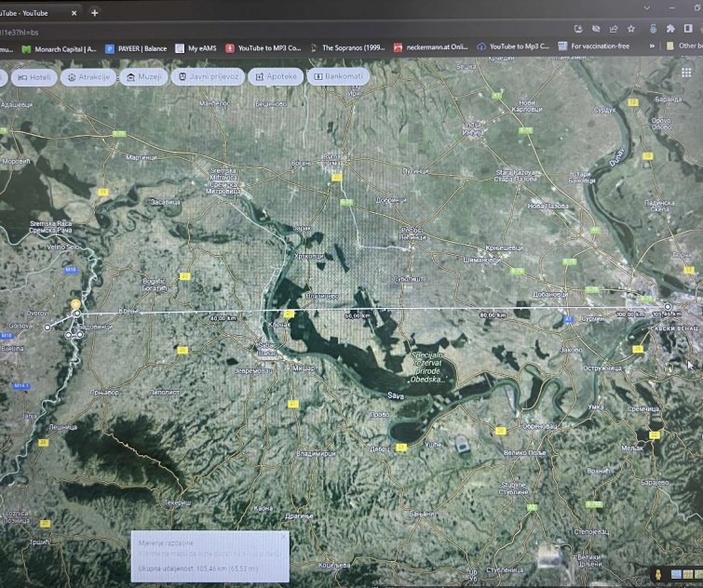Filter map by Bankomati
This screenshot has width=703, height=588.
tap(335, 77)
